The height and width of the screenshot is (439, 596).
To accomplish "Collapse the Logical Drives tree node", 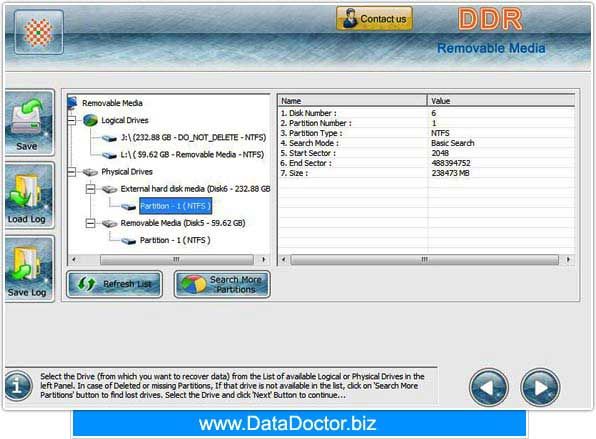I will pyautogui.click(x=71, y=120).
